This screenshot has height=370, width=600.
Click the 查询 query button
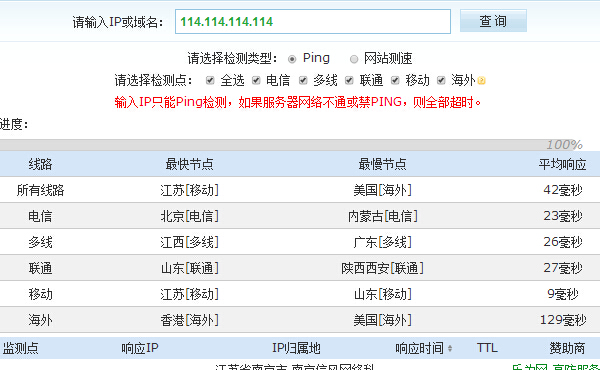[x=493, y=21]
